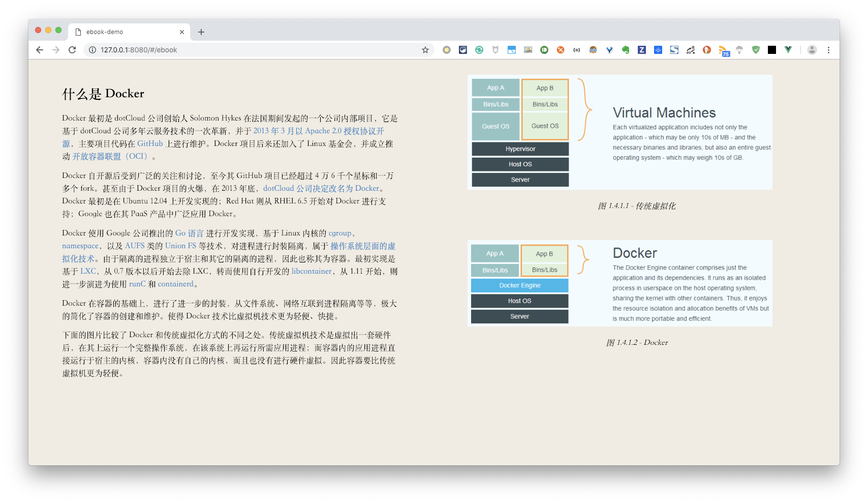Click the runC link
This screenshot has width=868, height=503.
pyautogui.click(x=137, y=284)
